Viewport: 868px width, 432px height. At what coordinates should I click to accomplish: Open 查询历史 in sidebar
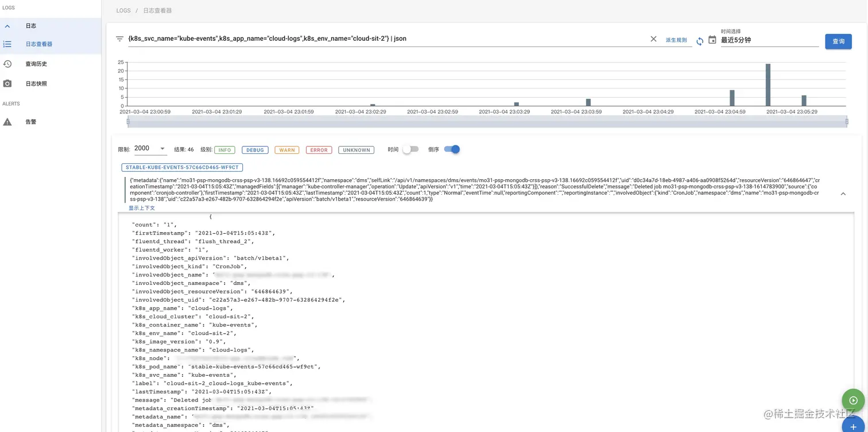coord(36,64)
